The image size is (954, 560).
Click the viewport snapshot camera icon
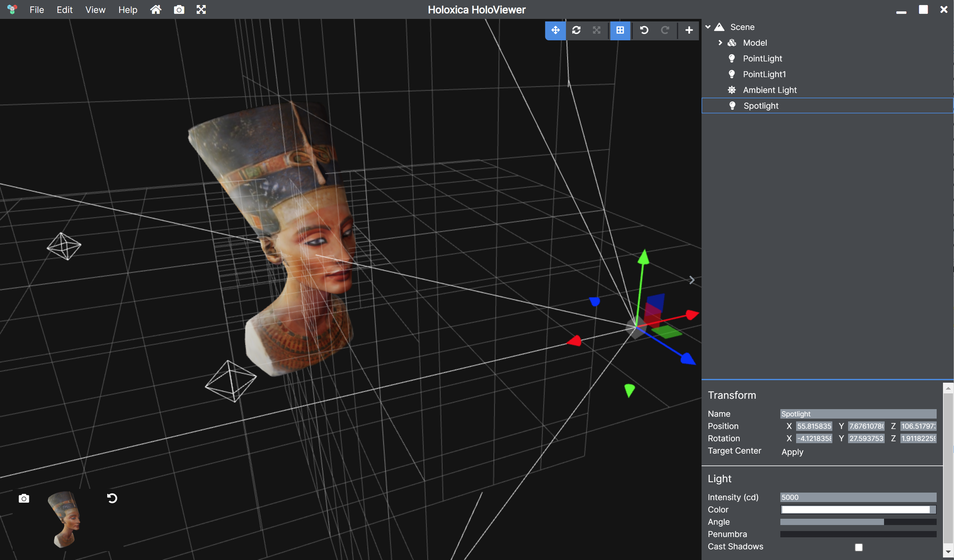click(24, 498)
